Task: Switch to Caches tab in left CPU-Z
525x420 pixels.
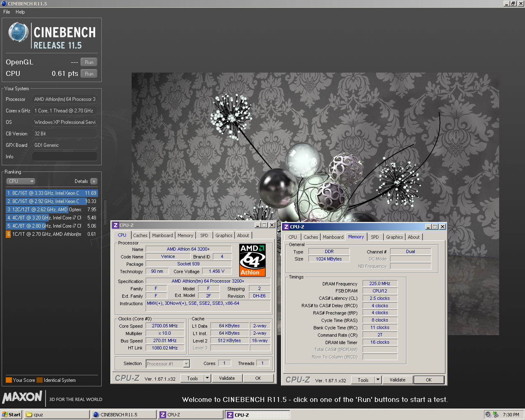Action: (140, 235)
